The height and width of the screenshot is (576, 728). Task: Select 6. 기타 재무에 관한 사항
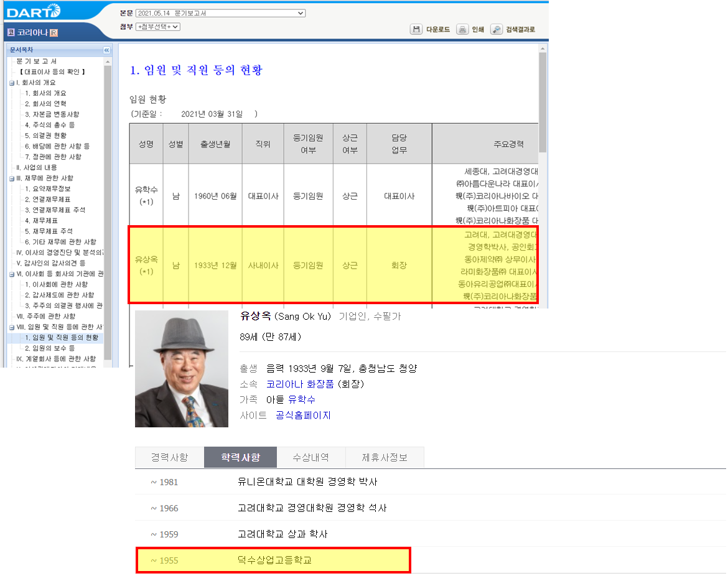tap(60, 242)
